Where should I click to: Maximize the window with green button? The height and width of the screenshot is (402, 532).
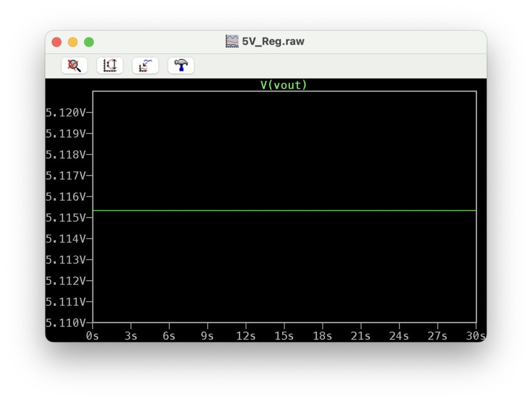click(x=89, y=42)
